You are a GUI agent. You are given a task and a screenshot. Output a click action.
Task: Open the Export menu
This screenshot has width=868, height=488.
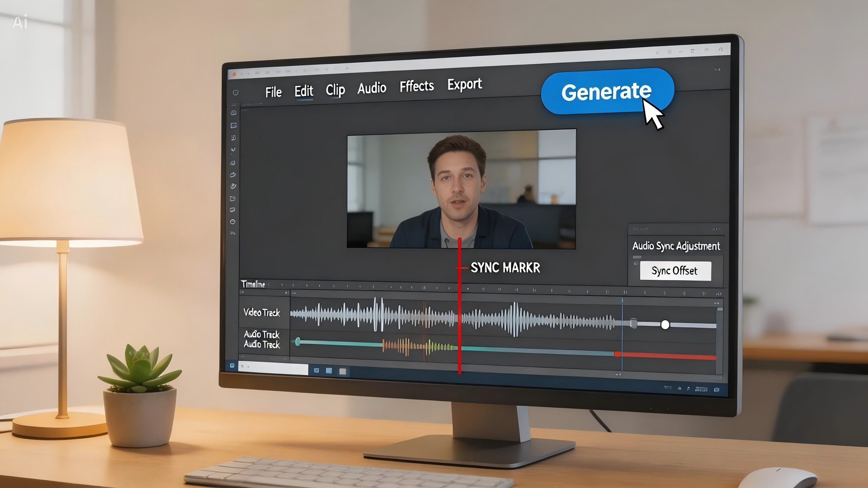click(x=465, y=84)
